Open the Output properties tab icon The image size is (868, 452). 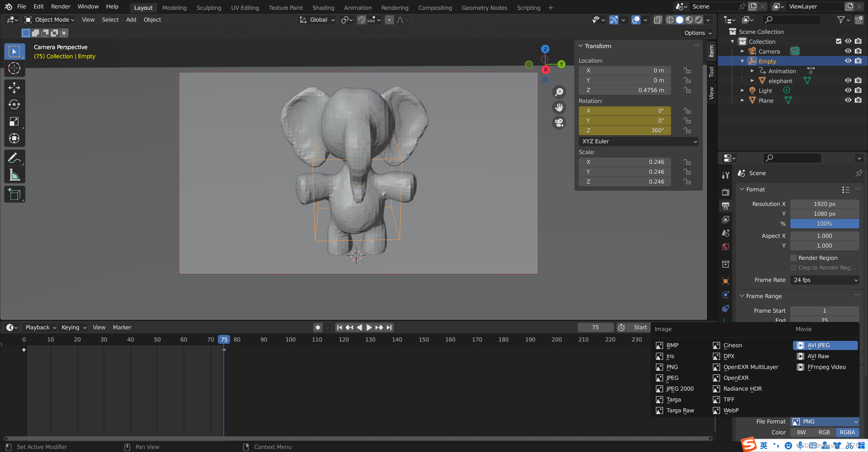(726, 206)
